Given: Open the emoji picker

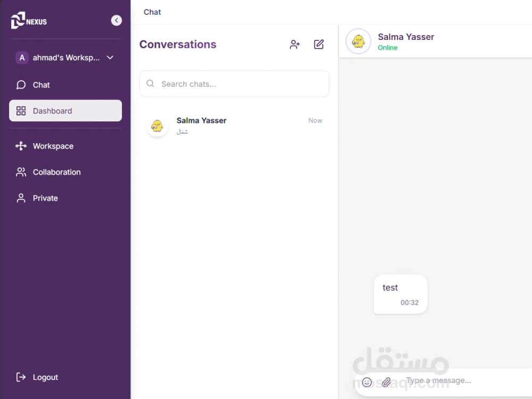Looking at the screenshot, I should click(x=367, y=382).
